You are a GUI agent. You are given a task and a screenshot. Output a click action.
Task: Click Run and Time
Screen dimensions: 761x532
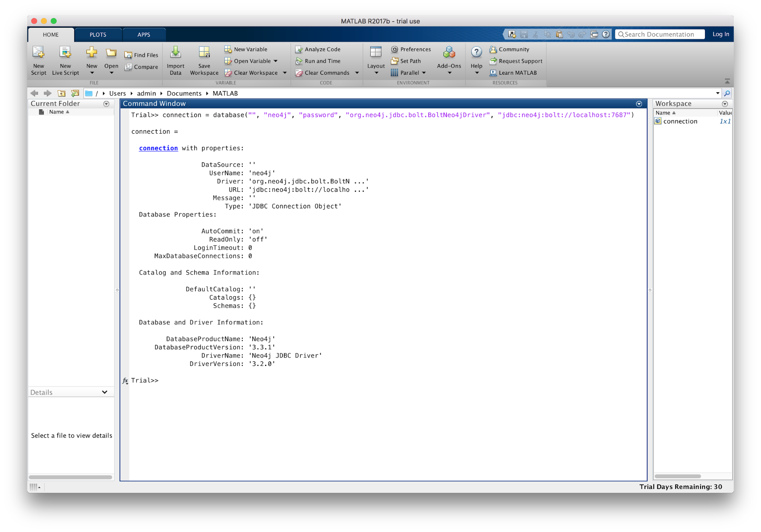[x=318, y=61]
